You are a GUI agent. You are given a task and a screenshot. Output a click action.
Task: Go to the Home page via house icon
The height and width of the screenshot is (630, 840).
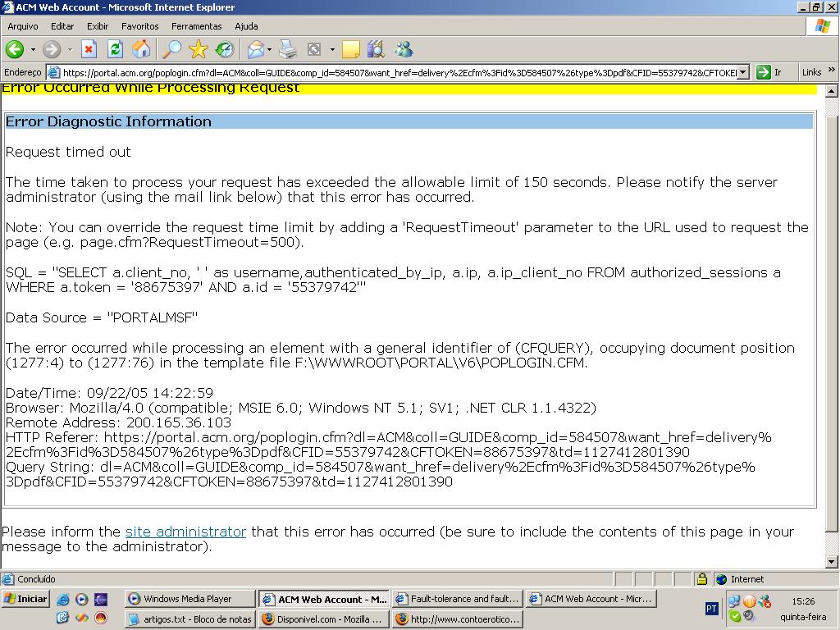(x=141, y=50)
